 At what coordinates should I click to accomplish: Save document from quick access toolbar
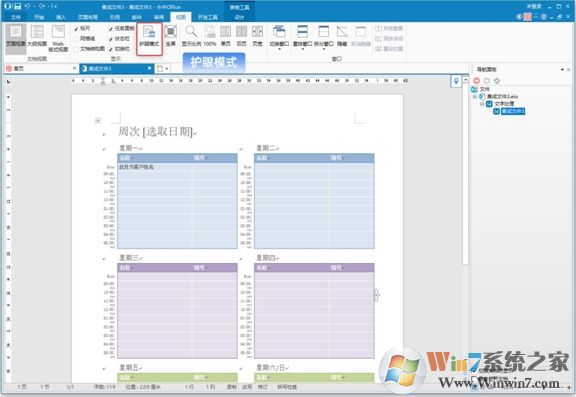pyautogui.click(x=18, y=6)
